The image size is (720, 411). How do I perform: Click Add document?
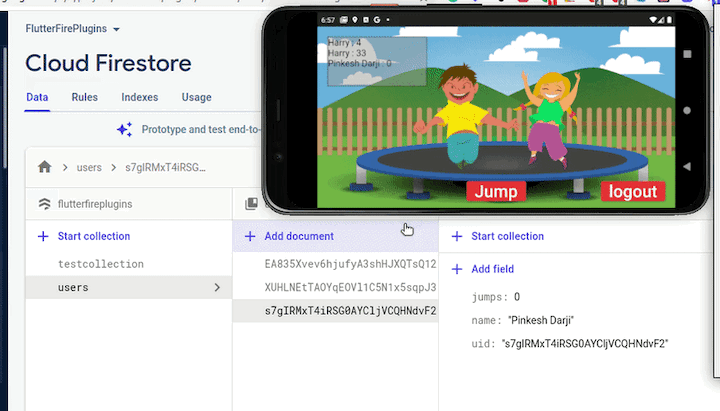(299, 236)
